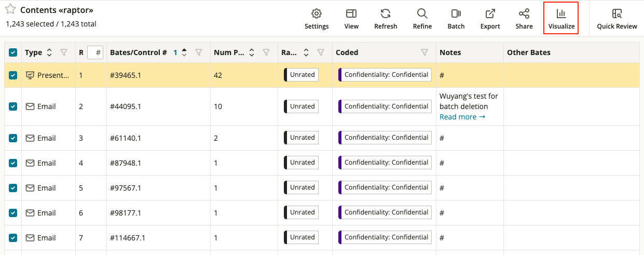Click Coded column header label
644x255 pixels.
(347, 52)
